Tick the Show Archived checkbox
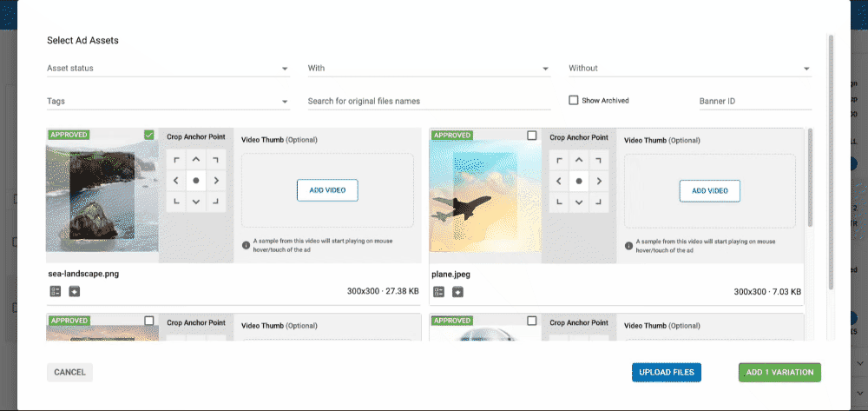The height and width of the screenshot is (411, 868). (574, 100)
